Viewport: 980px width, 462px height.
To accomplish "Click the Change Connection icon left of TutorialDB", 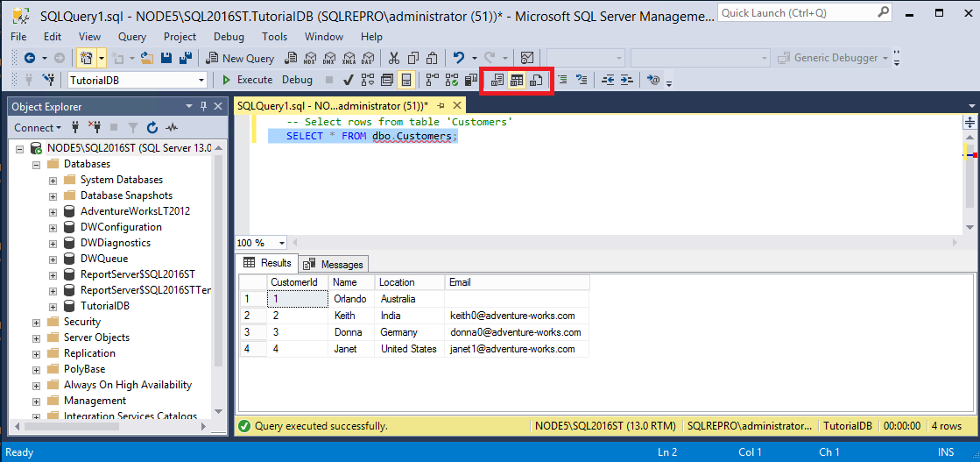I will 48,80.
